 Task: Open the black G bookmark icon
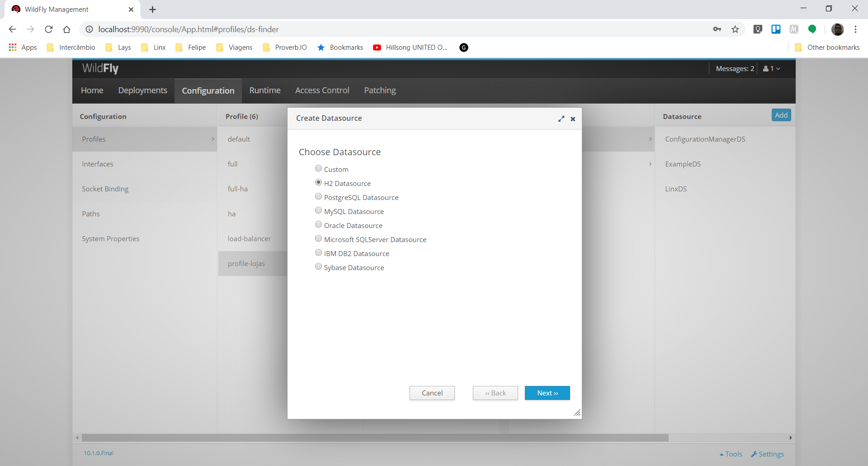click(x=464, y=48)
